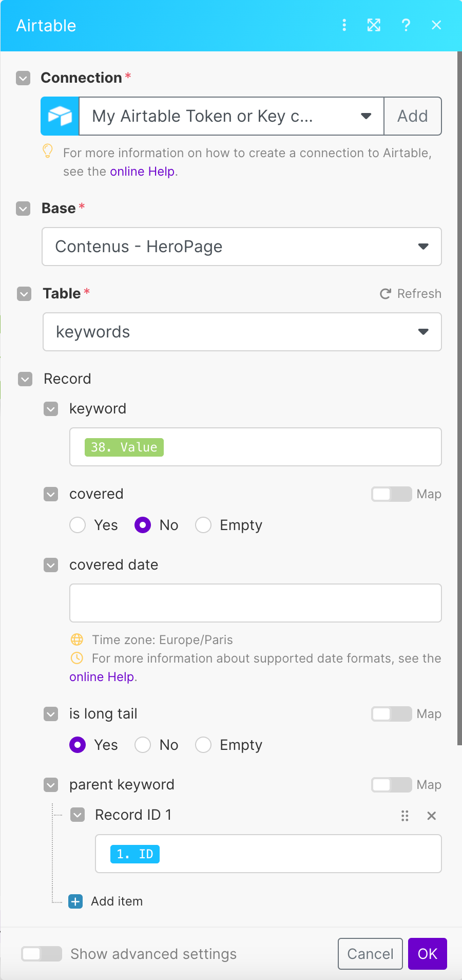
Task: Enable Map toggle for covered field
Action: [391, 494]
